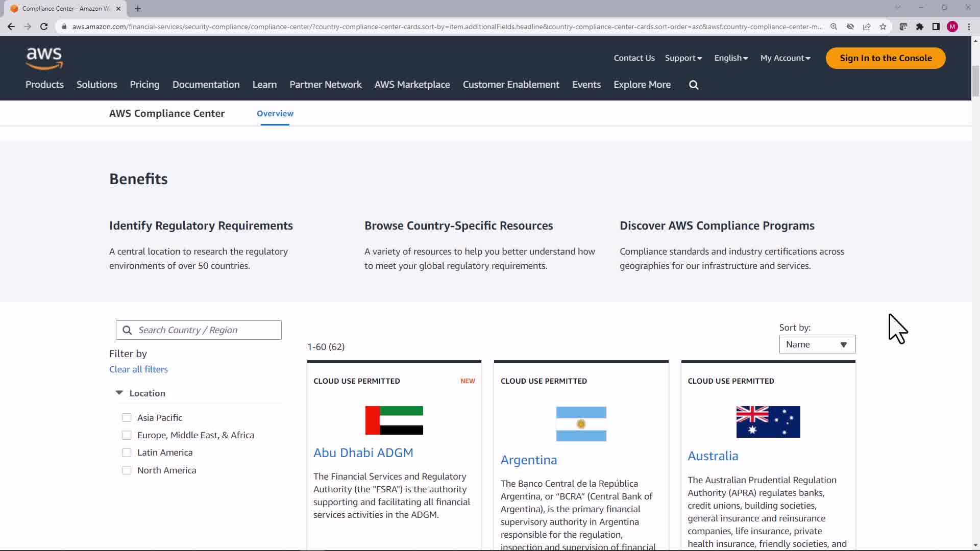Open the browser extensions puzzle icon

920,27
